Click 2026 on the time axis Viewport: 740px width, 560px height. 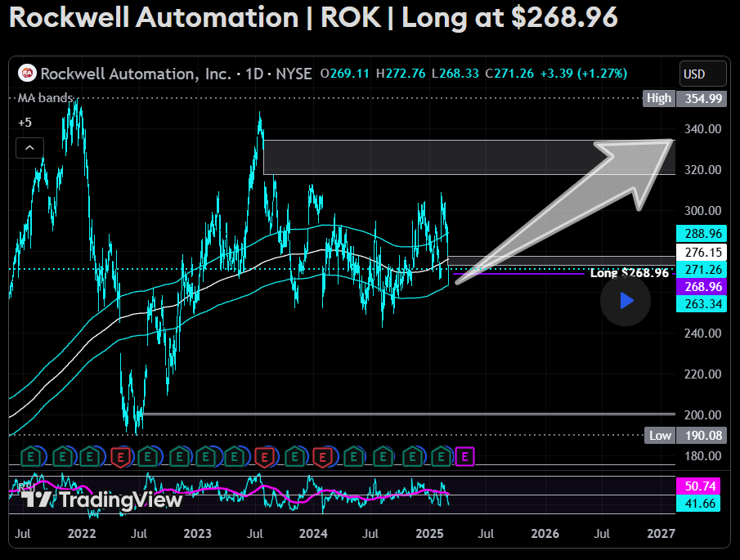[x=545, y=534]
